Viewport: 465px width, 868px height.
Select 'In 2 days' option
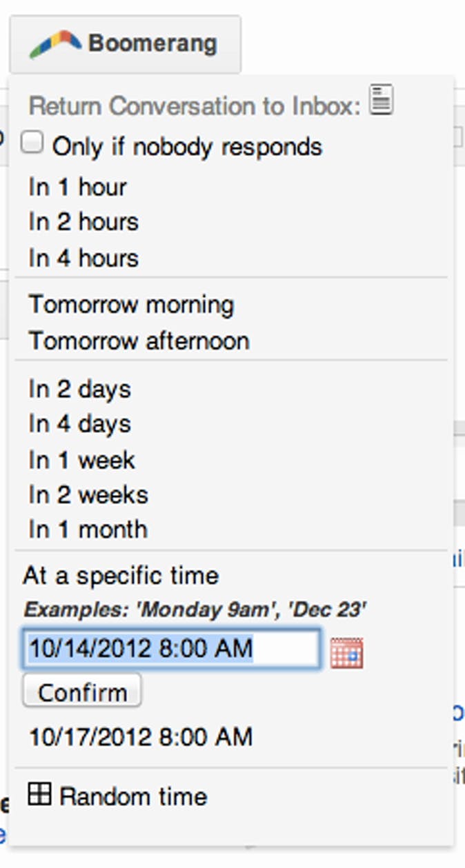click(x=79, y=389)
